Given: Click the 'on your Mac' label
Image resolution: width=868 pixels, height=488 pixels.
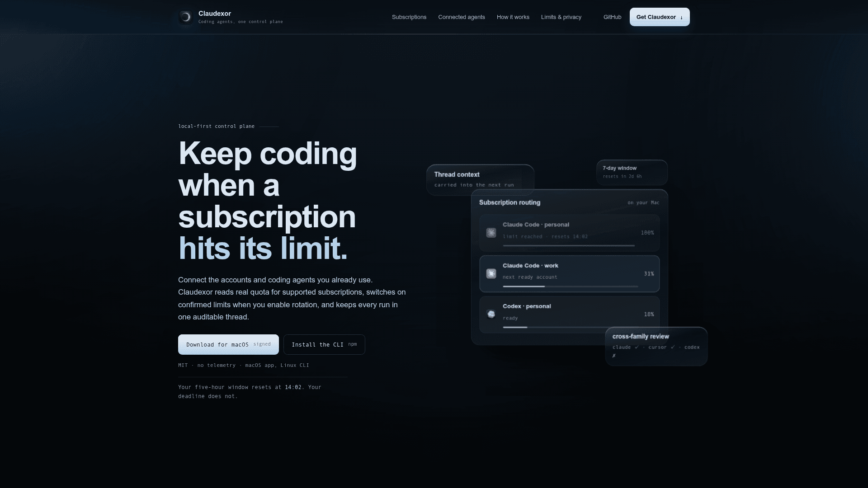Looking at the screenshot, I should tap(643, 203).
